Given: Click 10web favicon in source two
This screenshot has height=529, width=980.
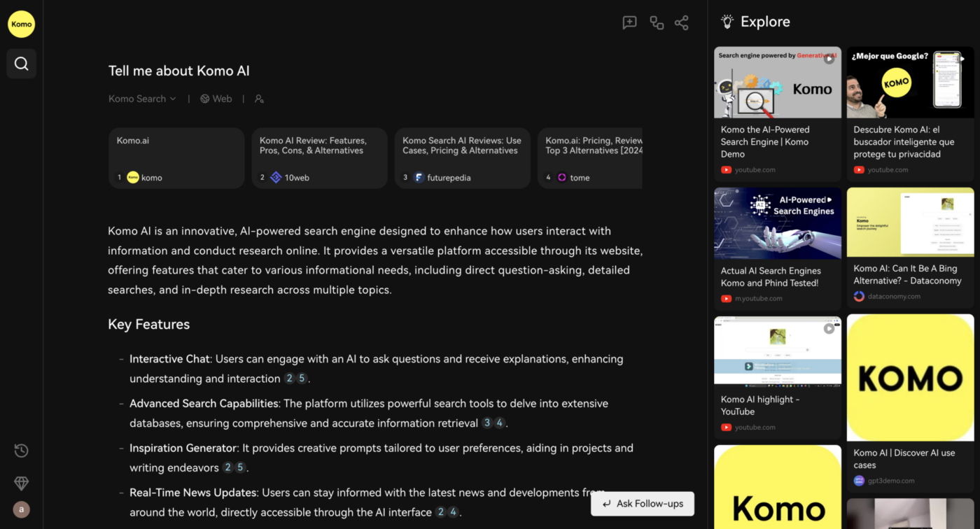Looking at the screenshot, I should [276, 178].
